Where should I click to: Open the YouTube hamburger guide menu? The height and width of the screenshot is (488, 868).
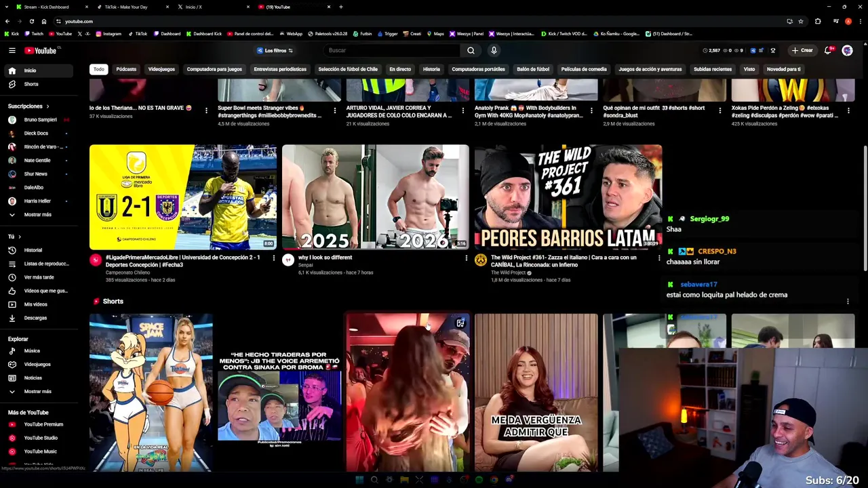12,50
